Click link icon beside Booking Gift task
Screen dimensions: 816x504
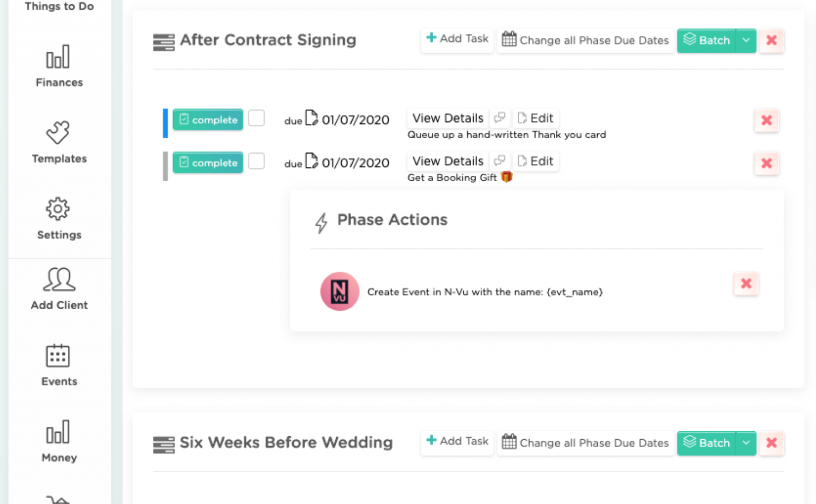tap(499, 161)
